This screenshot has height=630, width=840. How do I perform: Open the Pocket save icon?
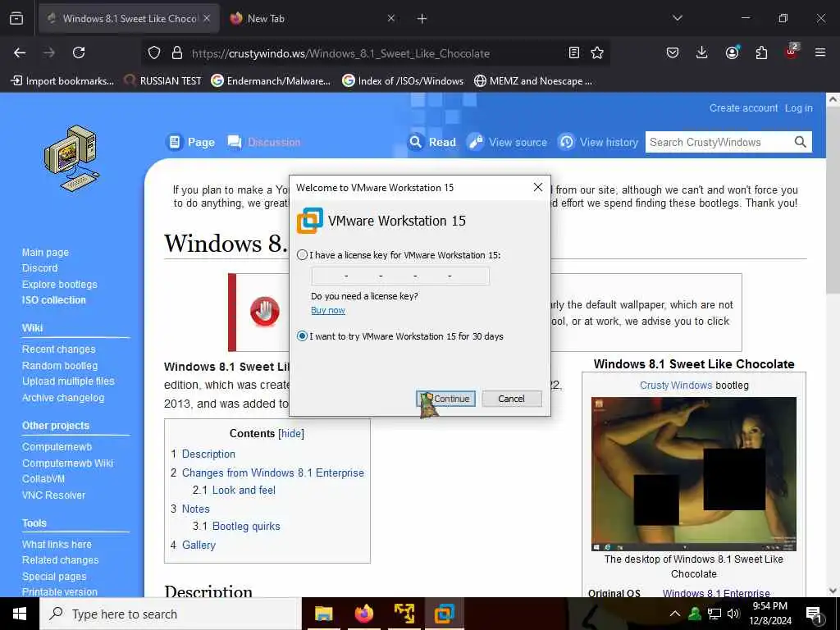pos(673,52)
